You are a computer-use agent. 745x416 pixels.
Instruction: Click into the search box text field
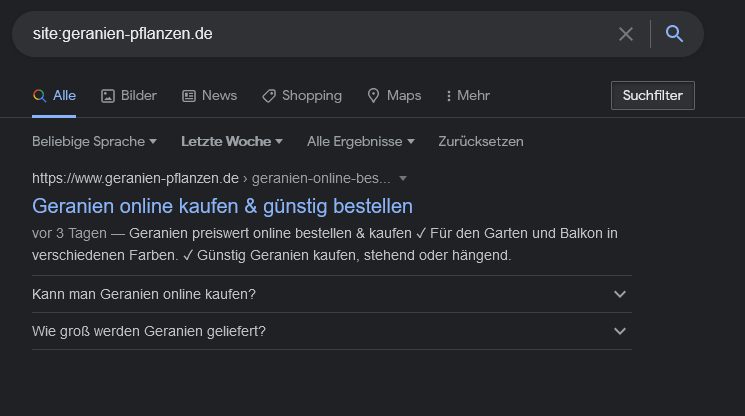tap(300, 34)
